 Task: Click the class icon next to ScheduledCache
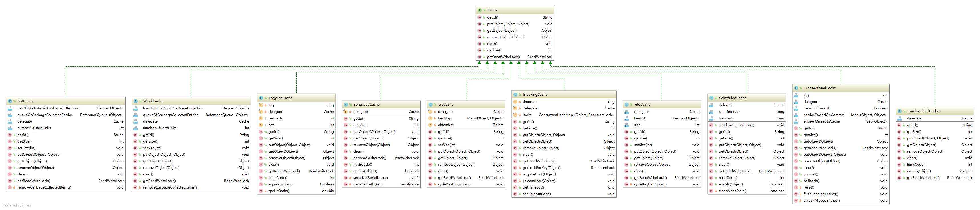click(x=711, y=98)
